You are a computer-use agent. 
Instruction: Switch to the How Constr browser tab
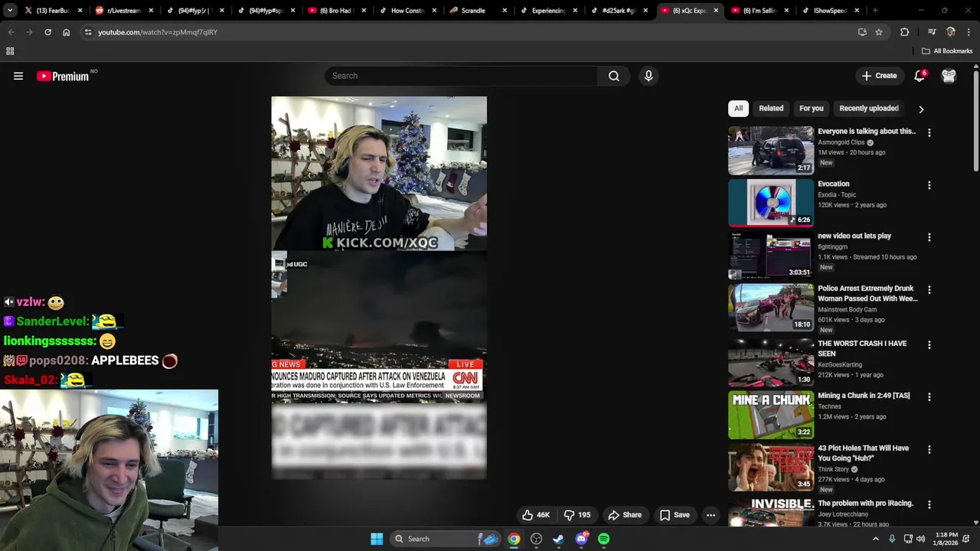point(407,11)
